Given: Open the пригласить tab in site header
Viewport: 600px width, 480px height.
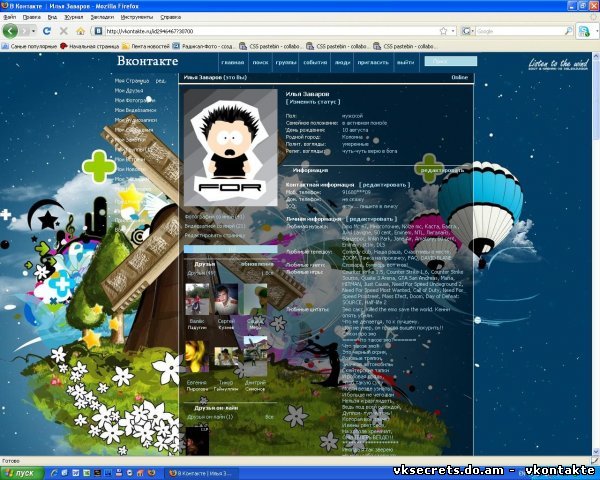Looking at the screenshot, I should 373,62.
